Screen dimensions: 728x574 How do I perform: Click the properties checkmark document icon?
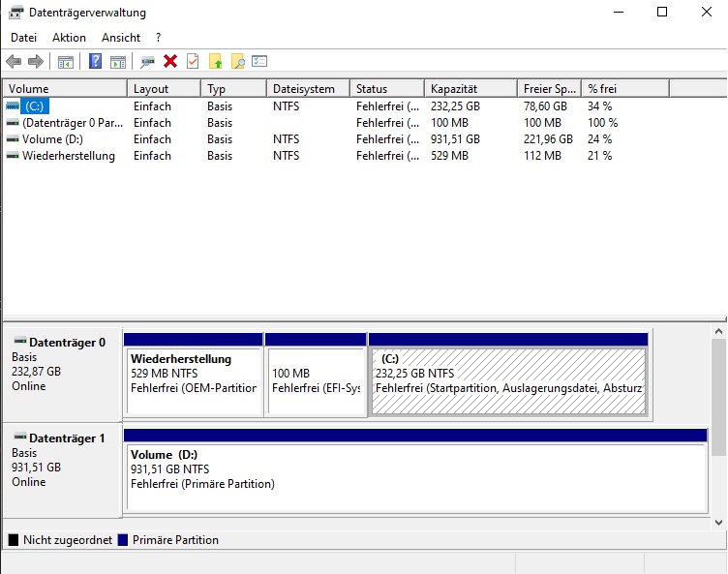pyautogui.click(x=193, y=61)
